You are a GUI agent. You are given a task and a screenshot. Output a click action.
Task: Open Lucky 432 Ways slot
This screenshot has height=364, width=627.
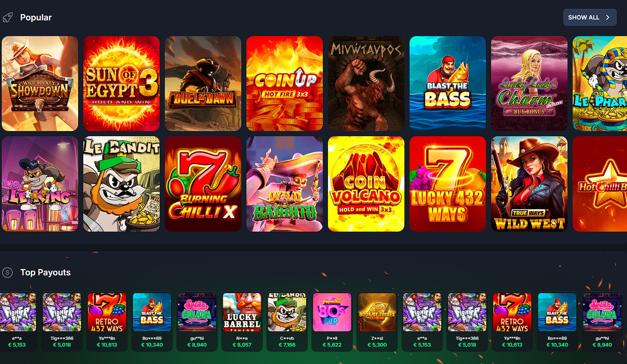[x=448, y=184]
